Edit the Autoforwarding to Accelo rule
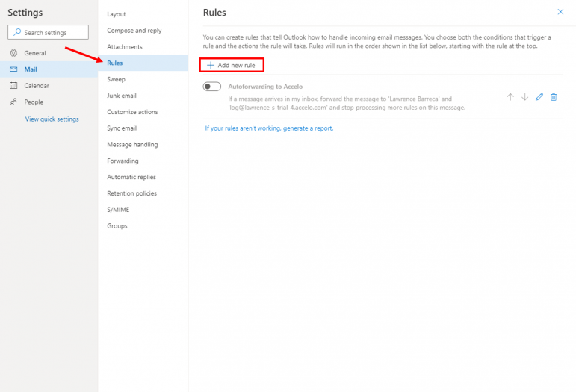The width and height of the screenshot is (576, 392). (x=539, y=97)
